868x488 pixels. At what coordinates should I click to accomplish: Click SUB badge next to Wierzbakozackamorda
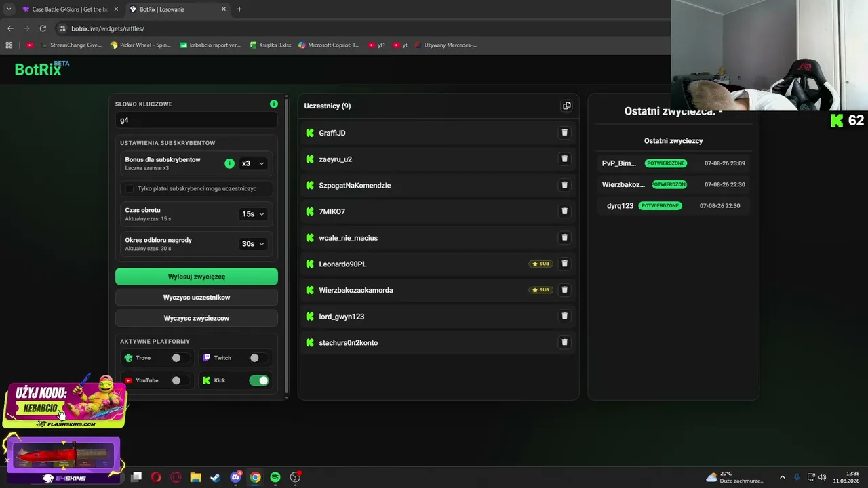540,290
